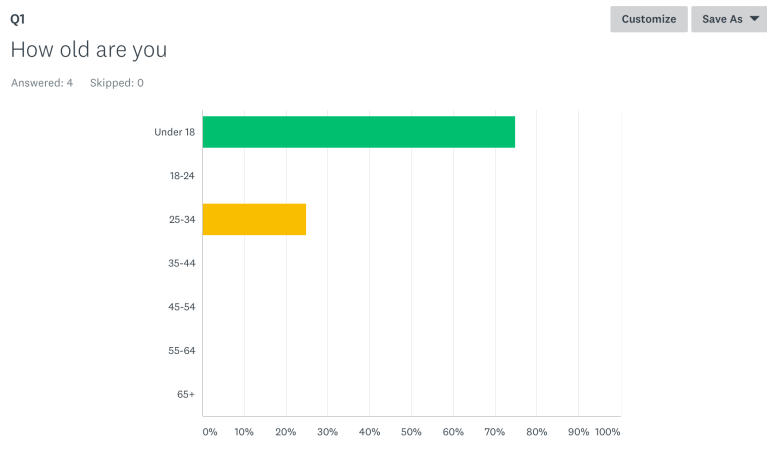Select the 18-24 category label
Screen dimensions: 767x472
click(x=181, y=176)
